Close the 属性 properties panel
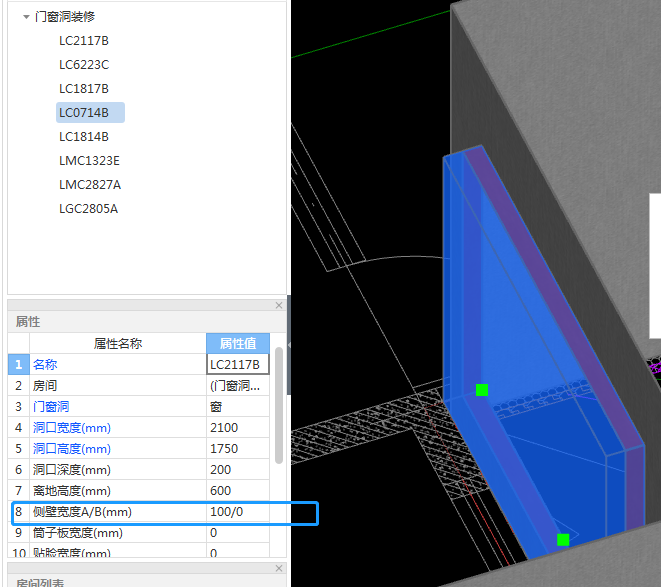The height and width of the screenshot is (587, 661). click(279, 305)
